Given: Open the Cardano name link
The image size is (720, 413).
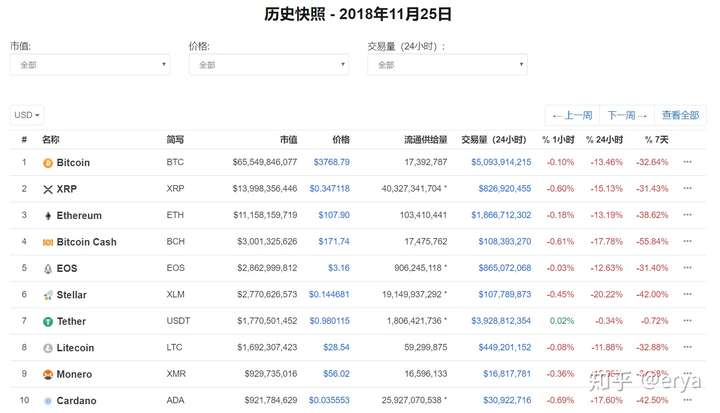Looking at the screenshot, I should click(76, 401).
